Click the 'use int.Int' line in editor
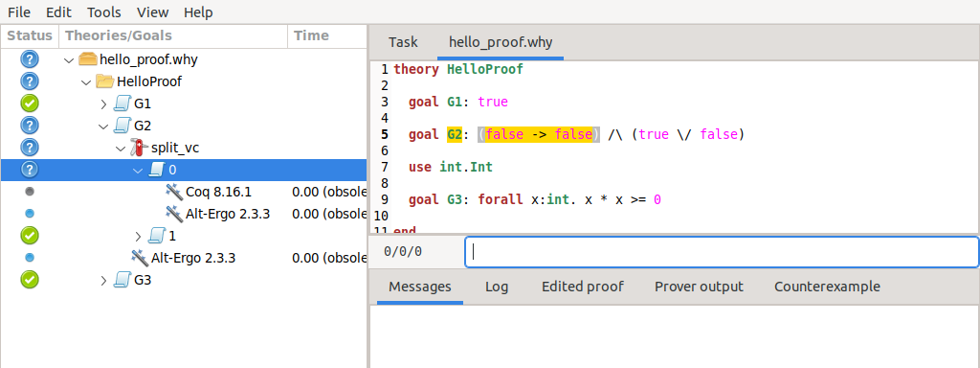Image resolution: width=980 pixels, height=368 pixels. (x=451, y=167)
